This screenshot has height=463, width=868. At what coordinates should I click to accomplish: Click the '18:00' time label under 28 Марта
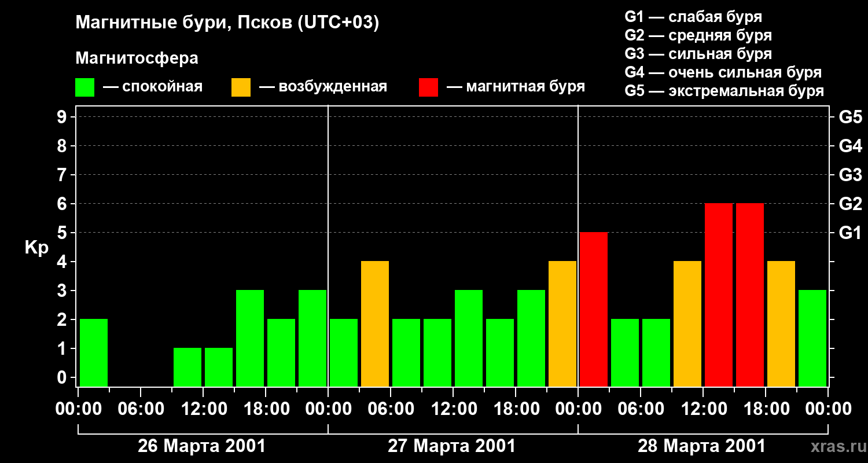766,409
